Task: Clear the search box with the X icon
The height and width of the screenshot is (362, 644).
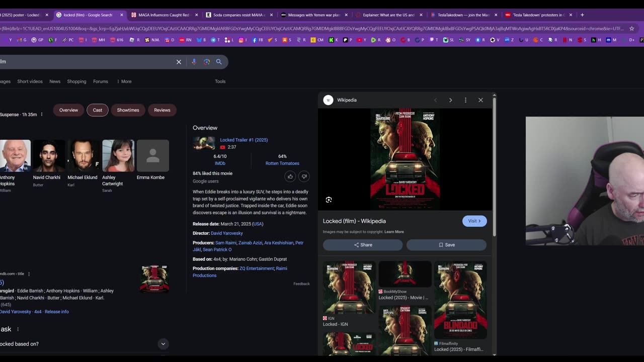Action: point(179,62)
